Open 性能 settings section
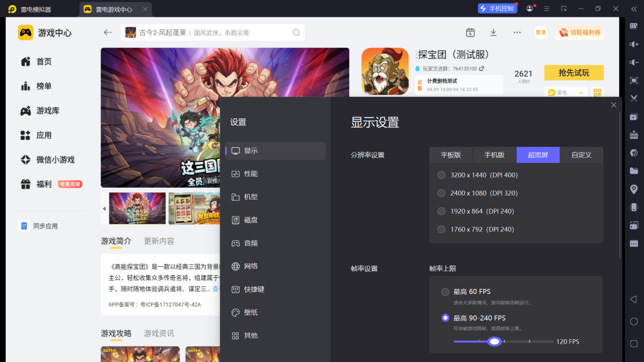 (x=275, y=174)
